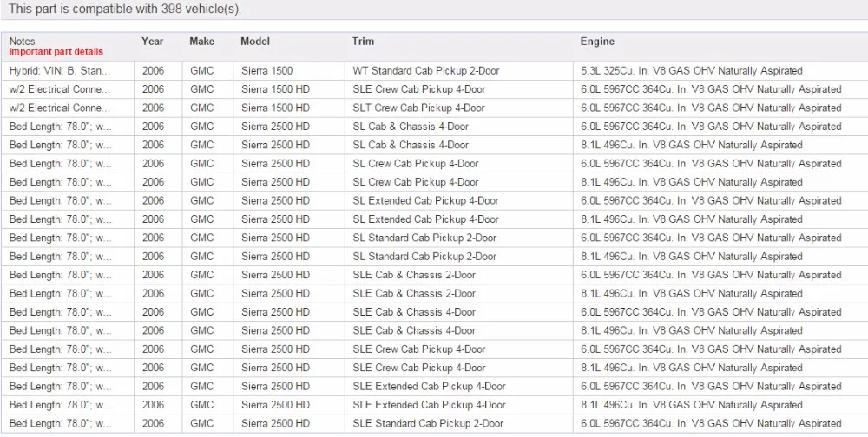Select SL Cab & Chassis 4-Door trim, 6.0L row

(411, 127)
